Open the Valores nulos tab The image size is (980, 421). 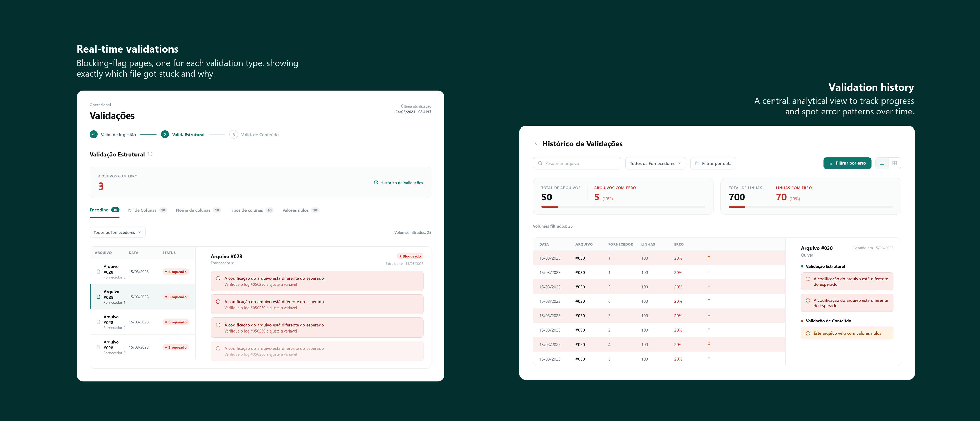301,210
